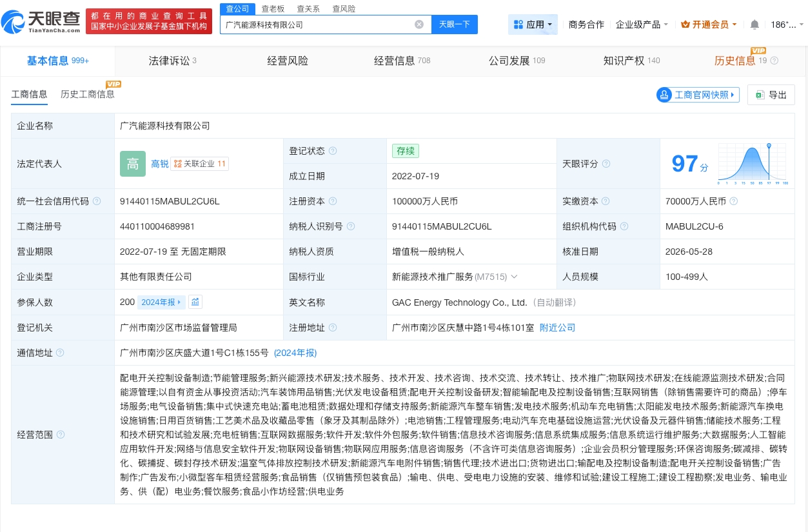Switch to the 查风险 search tab

[344, 8]
